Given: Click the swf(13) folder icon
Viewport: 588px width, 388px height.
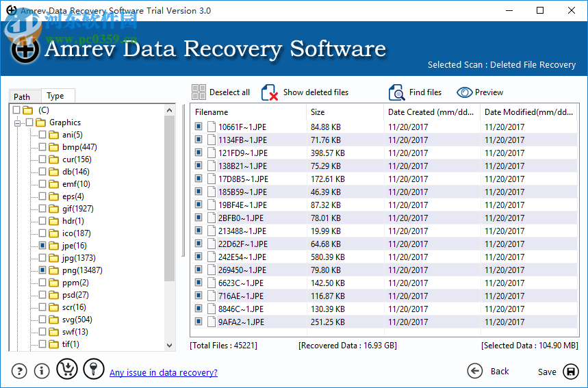Looking at the screenshot, I should (53, 332).
